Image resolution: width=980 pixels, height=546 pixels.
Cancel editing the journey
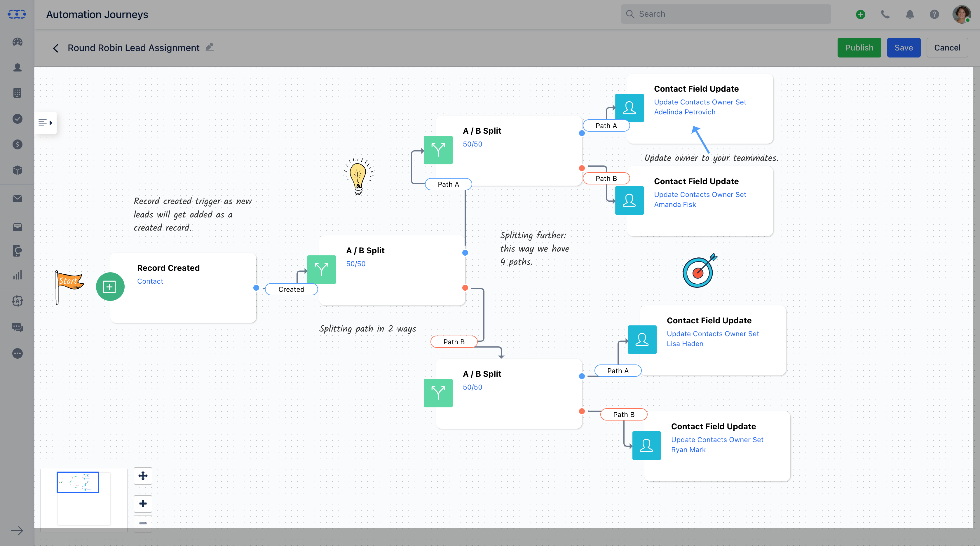click(x=947, y=48)
